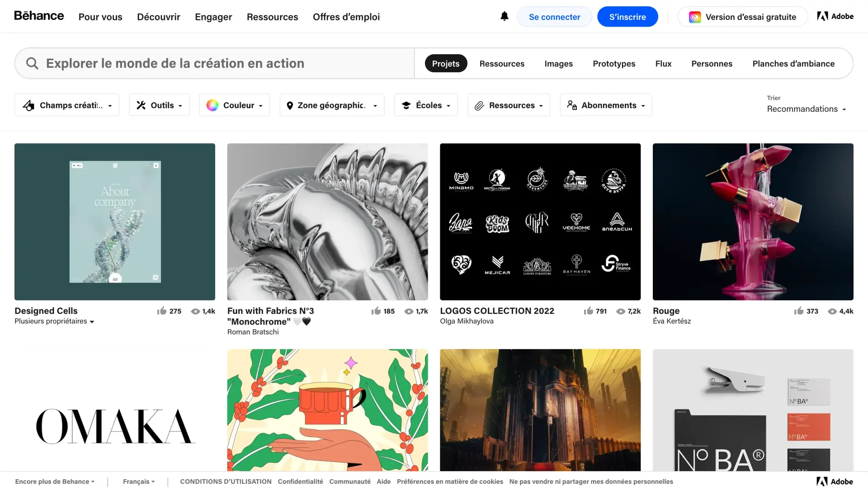Select the Images search tab
Screen dimensions: 868x491
[x=559, y=63]
